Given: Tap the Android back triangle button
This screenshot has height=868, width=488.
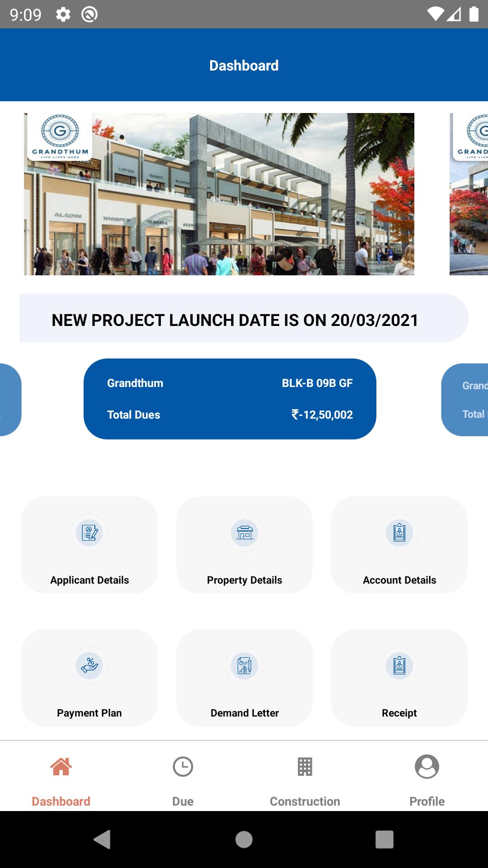Looking at the screenshot, I should click(x=102, y=840).
